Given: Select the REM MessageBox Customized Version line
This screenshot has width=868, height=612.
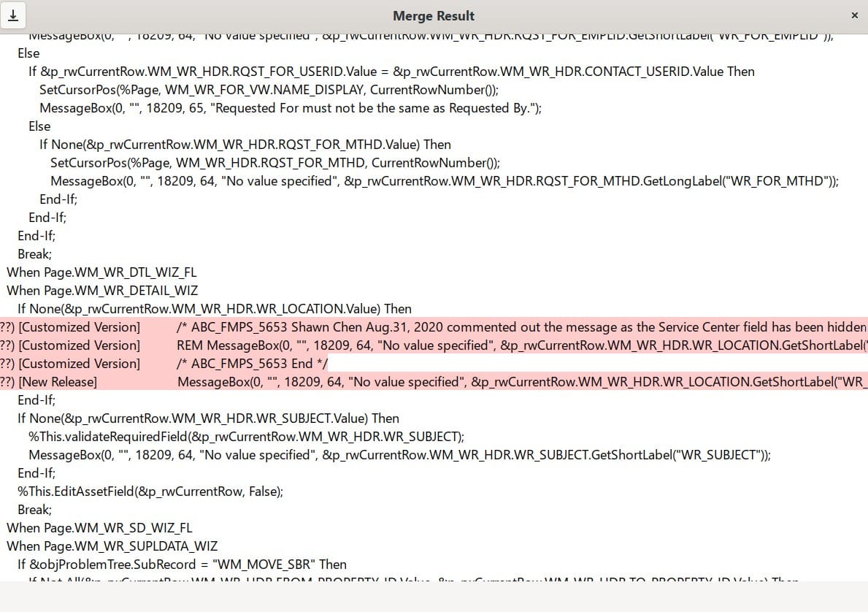Looking at the screenshot, I should click(438, 345).
